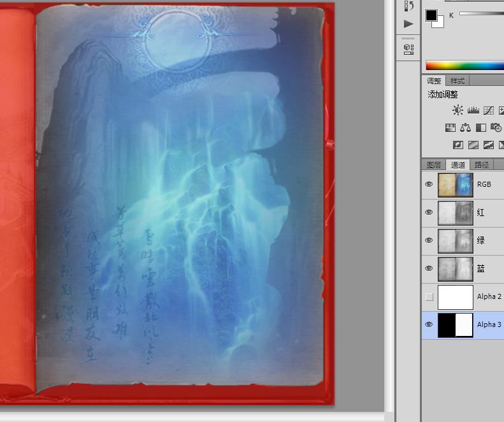Click the RGB channel label
Screen dimensions: 504x422
[x=484, y=184]
